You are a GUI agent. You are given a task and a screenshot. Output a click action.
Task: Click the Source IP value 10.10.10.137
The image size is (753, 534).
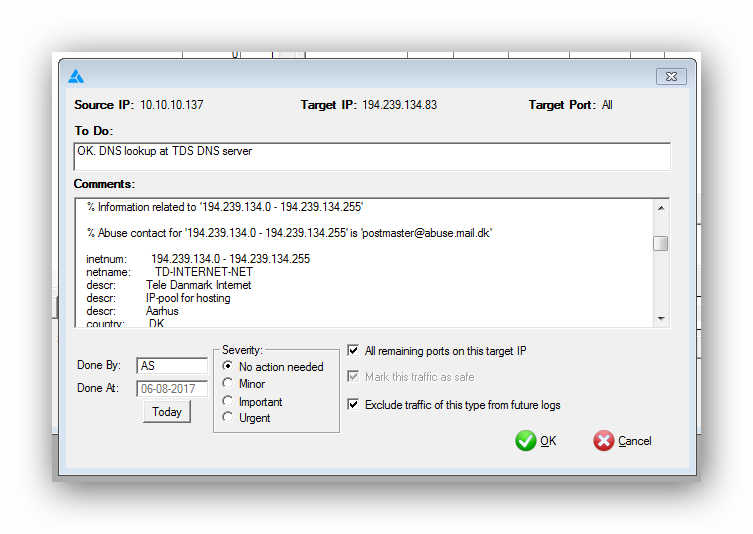pyautogui.click(x=172, y=105)
